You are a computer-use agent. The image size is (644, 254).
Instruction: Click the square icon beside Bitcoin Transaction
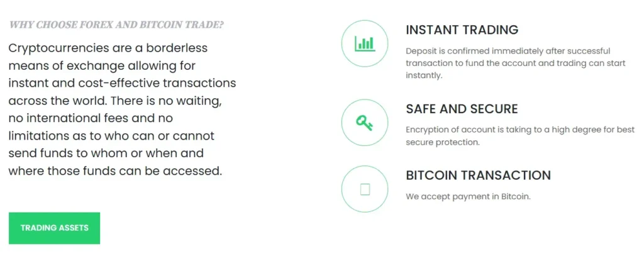[x=365, y=189]
